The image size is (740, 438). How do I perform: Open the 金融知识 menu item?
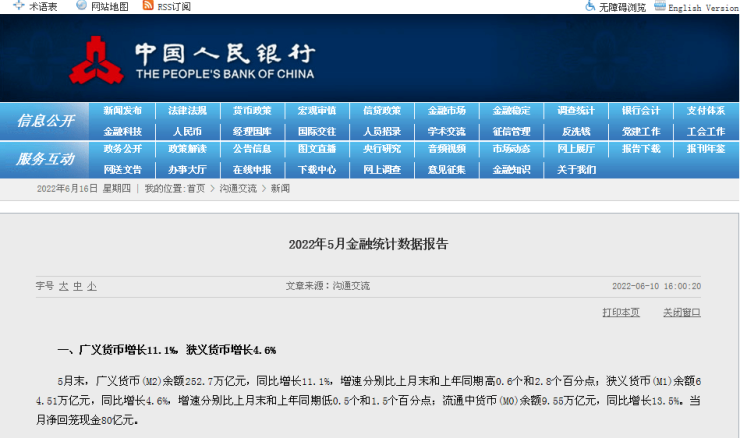[511, 169]
